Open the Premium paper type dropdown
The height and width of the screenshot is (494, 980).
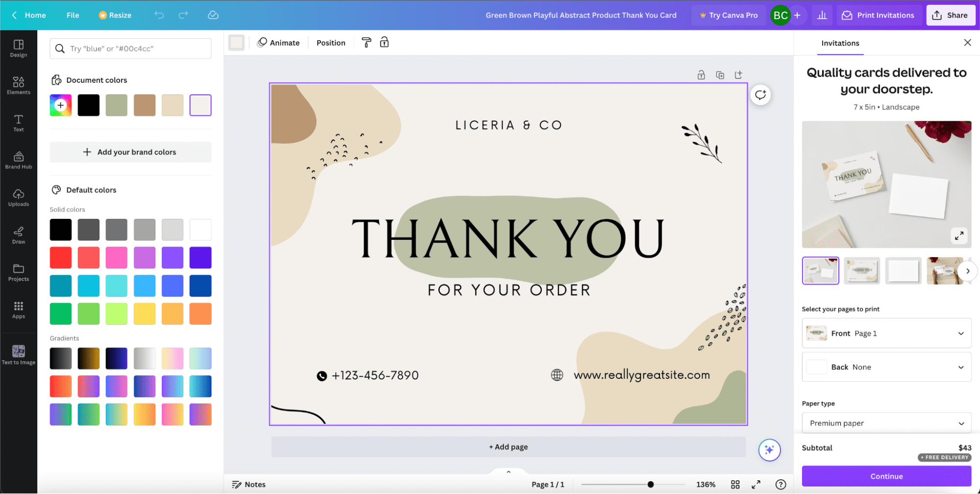point(886,423)
